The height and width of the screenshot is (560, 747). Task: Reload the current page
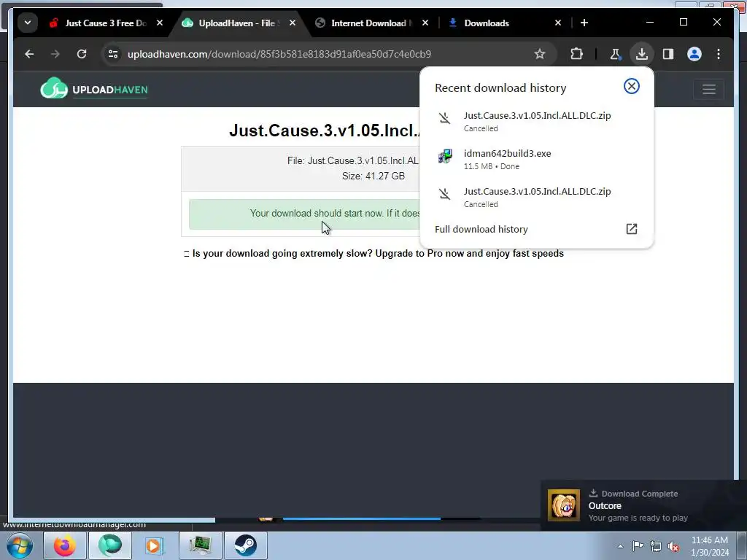pos(82,54)
